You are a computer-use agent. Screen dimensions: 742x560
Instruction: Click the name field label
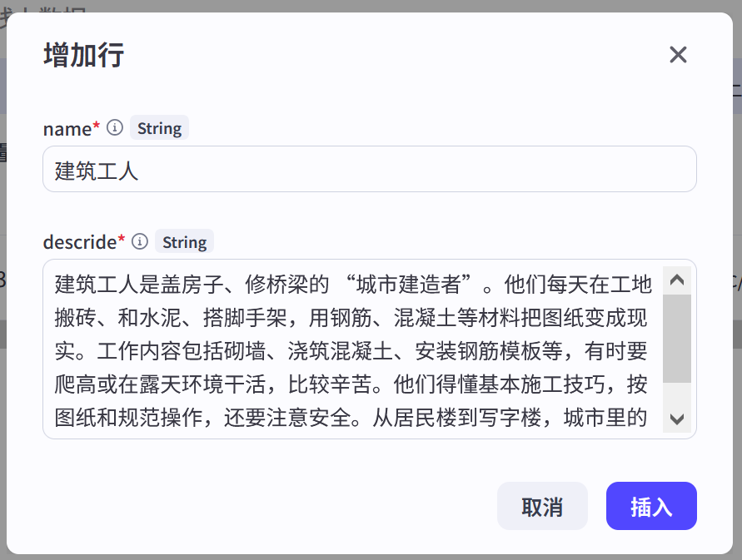click(x=67, y=129)
